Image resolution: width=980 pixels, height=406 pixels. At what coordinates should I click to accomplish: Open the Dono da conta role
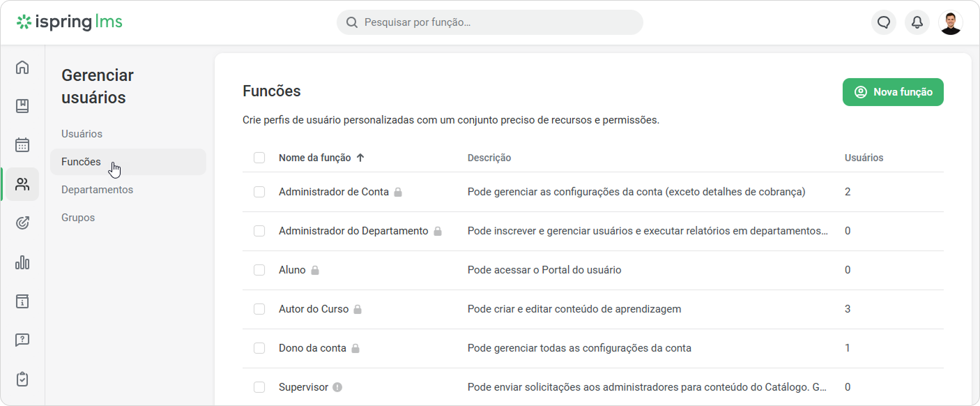(x=312, y=348)
